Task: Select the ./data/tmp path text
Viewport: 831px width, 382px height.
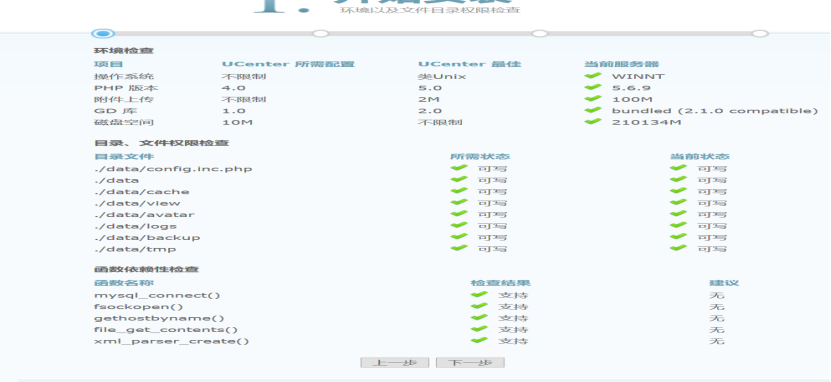Action: [x=135, y=249]
